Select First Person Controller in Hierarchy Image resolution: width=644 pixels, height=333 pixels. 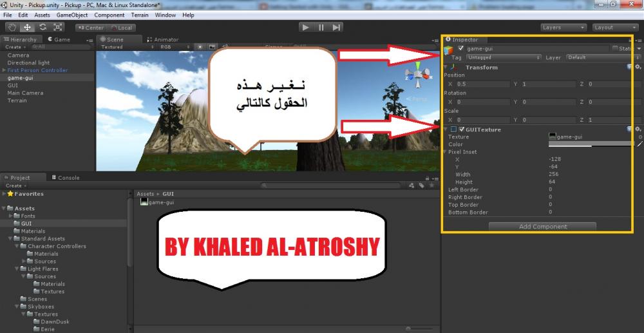tap(37, 70)
